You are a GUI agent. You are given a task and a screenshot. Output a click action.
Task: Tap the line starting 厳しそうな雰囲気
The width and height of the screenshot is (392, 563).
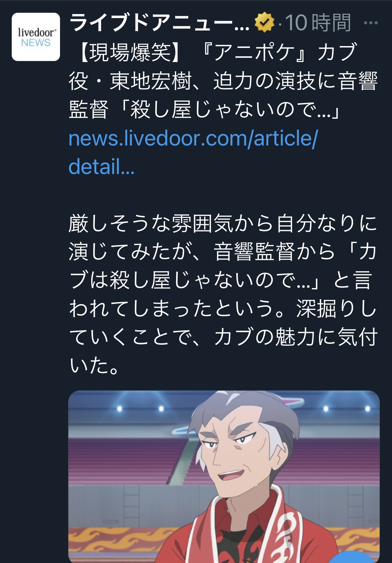(223, 224)
